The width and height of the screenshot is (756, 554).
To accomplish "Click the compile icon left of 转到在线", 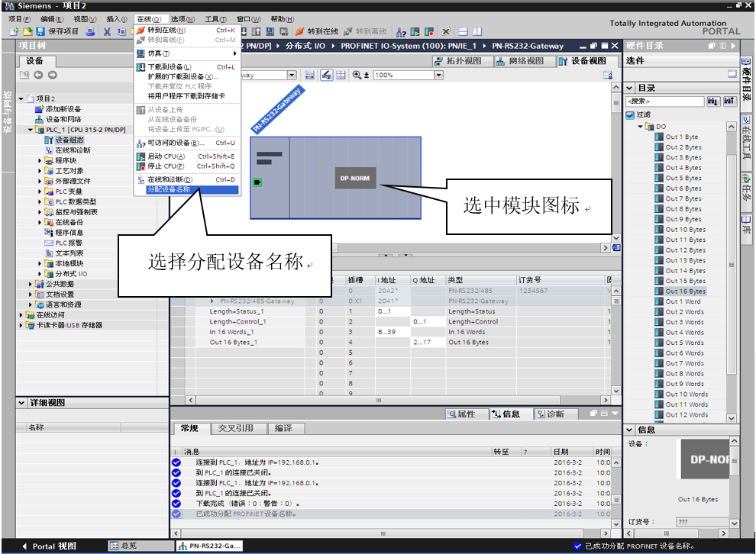I will click(x=283, y=32).
